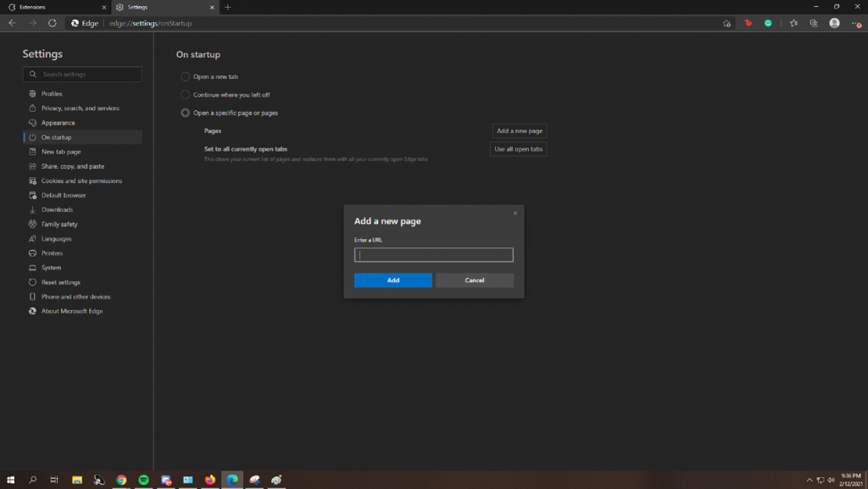Open Printers settings section
Viewport: 868px width, 489px height.
[x=82, y=253]
